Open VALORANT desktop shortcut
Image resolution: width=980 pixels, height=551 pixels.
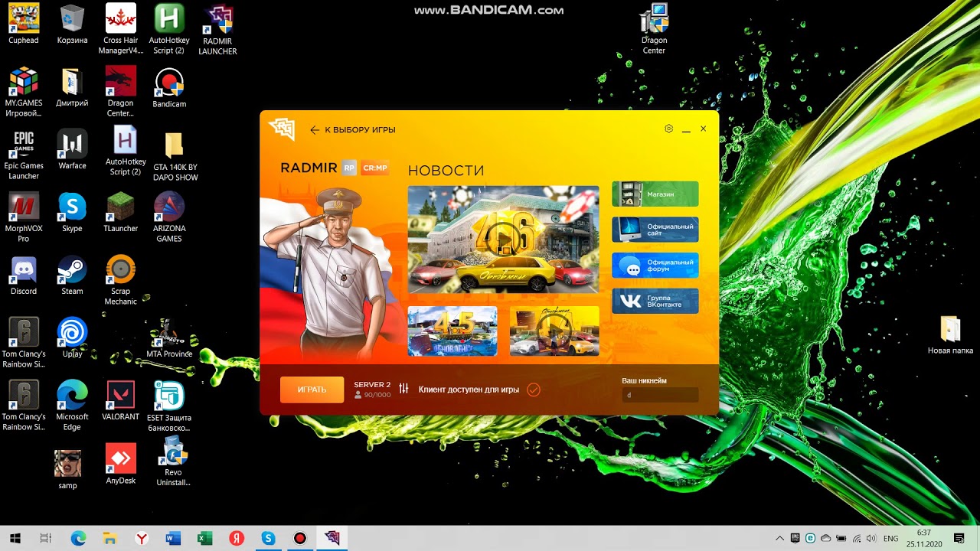[x=121, y=401]
